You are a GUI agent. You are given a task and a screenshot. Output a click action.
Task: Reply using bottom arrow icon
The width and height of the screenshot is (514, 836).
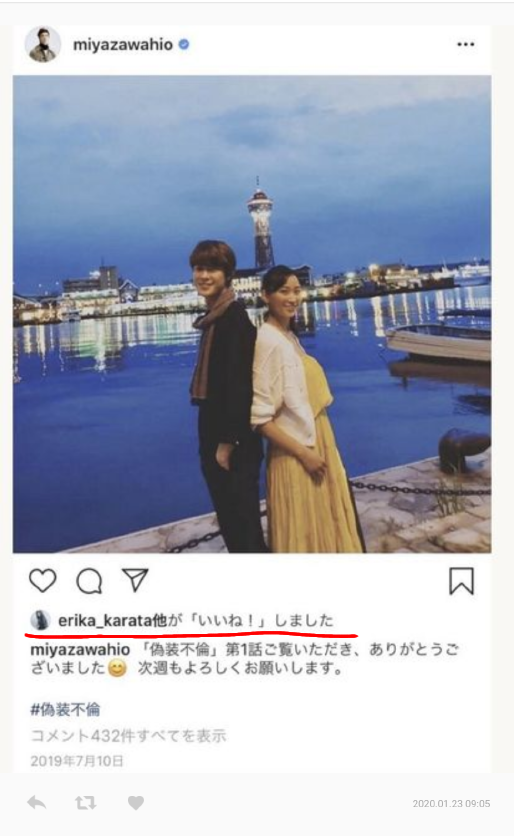click(x=36, y=802)
